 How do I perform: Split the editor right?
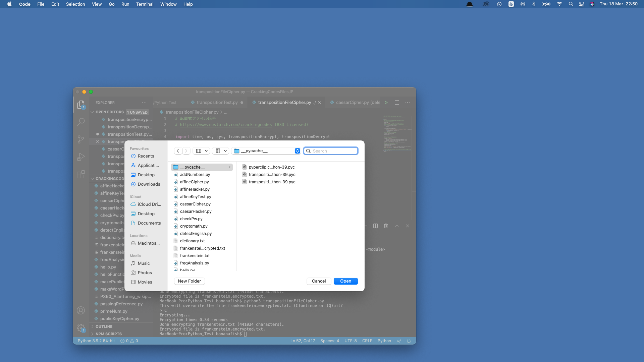click(397, 103)
